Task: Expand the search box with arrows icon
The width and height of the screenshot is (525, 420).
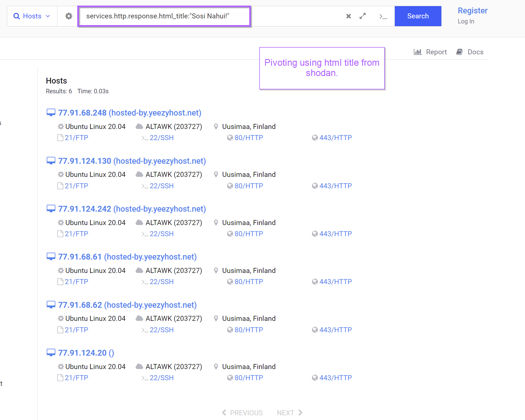Action: [362, 16]
